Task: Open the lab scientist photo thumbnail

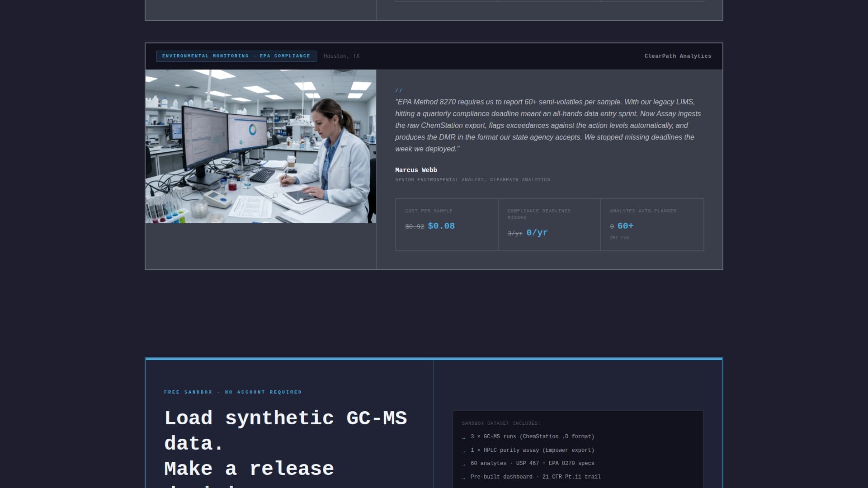Action: click(x=260, y=146)
